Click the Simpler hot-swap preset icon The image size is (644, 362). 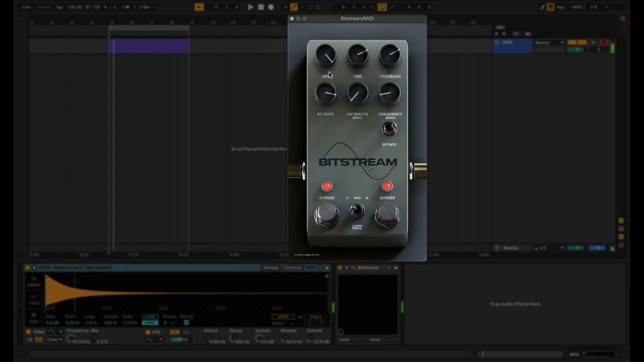321,268
